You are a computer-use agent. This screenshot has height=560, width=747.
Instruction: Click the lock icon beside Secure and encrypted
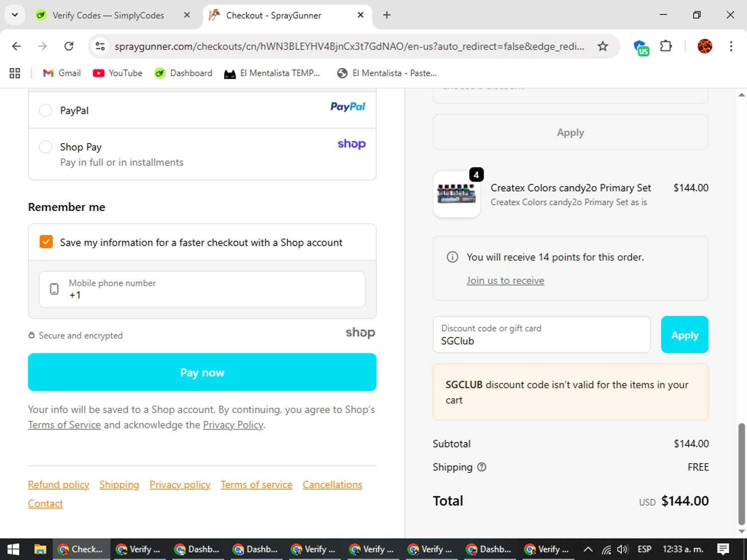[x=31, y=336]
